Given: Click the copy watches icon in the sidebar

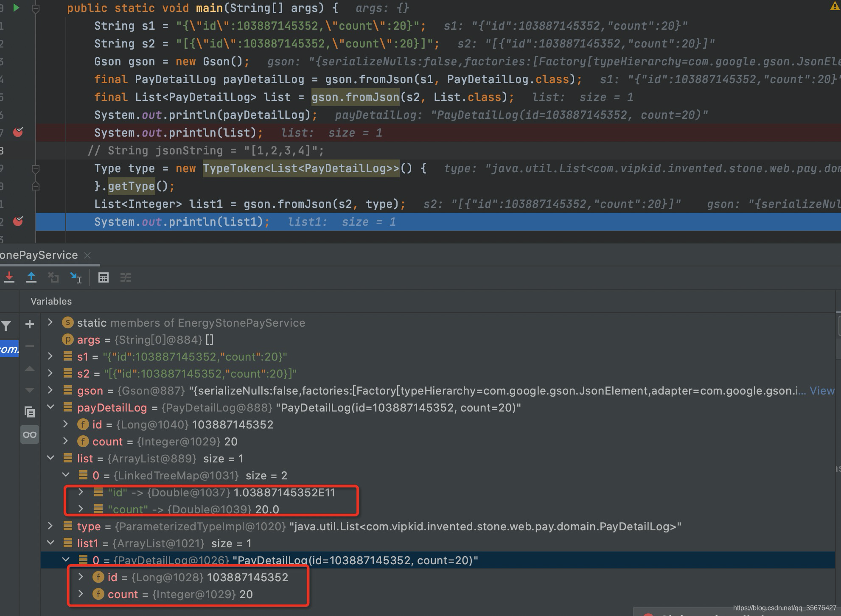Looking at the screenshot, I should pos(30,412).
